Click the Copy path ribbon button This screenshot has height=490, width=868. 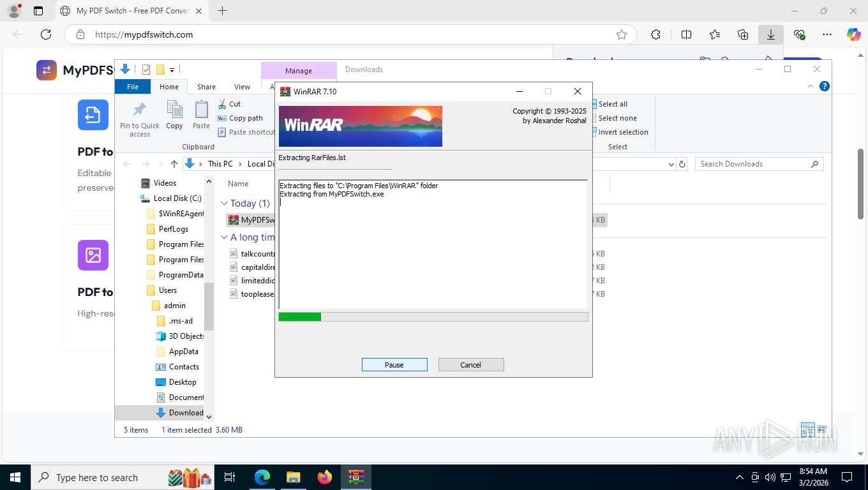pyautogui.click(x=240, y=118)
